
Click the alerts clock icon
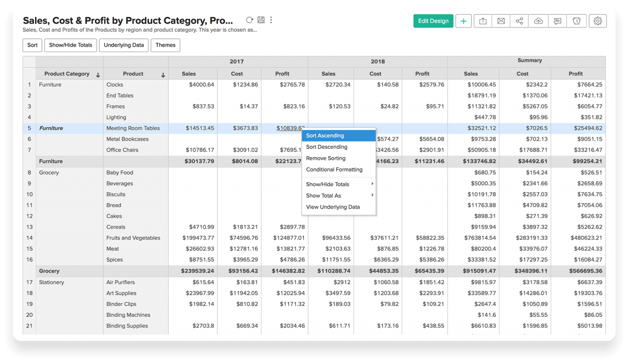[x=576, y=21]
